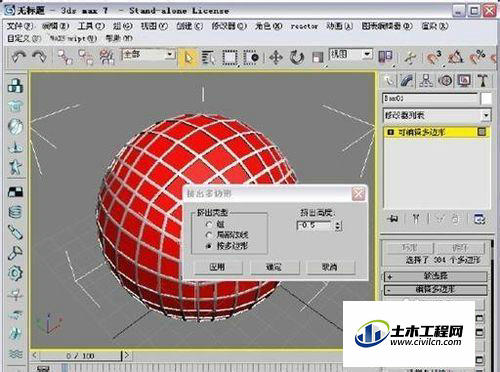This screenshot has height=372, width=500.
Task: Open the reactor menu
Action: click(x=304, y=26)
